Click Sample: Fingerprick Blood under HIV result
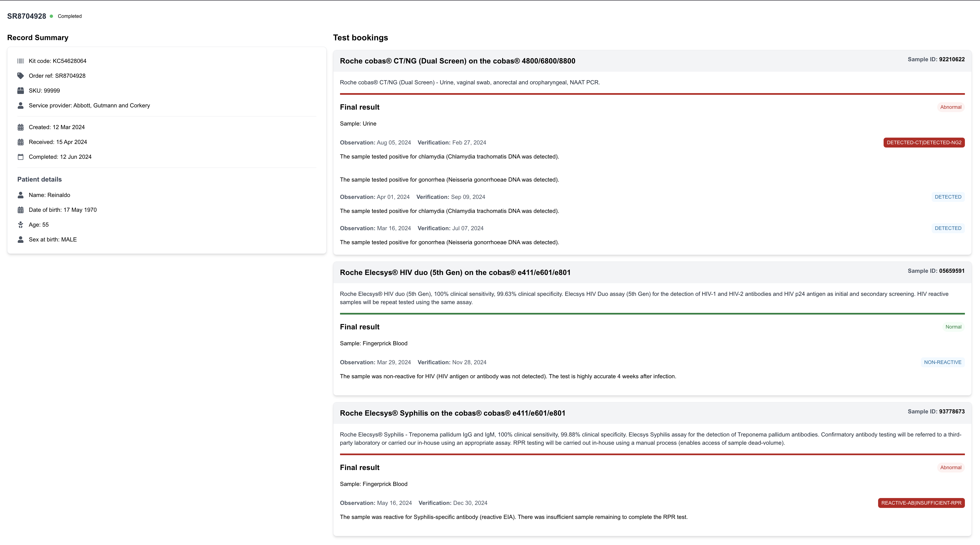 pyautogui.click(x=374, y=343)
